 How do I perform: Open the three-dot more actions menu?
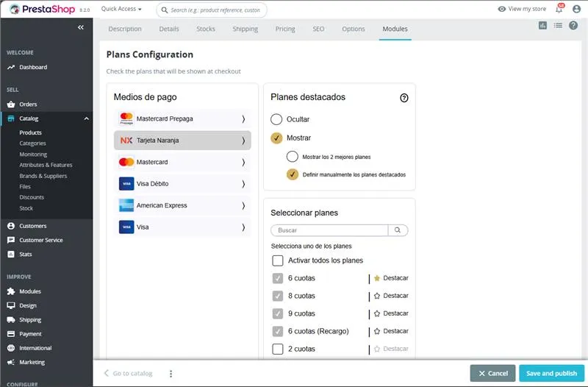click(x=171, y=374)
